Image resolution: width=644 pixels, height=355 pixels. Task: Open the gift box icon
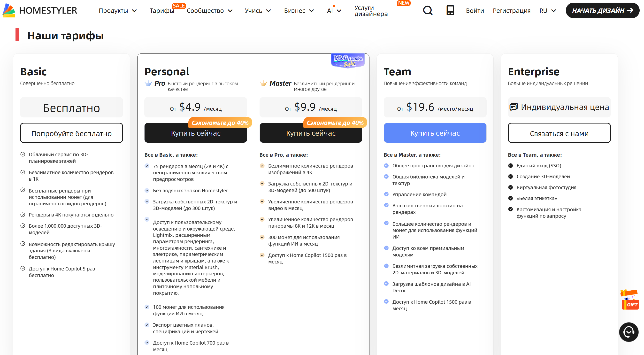[629, 300]
